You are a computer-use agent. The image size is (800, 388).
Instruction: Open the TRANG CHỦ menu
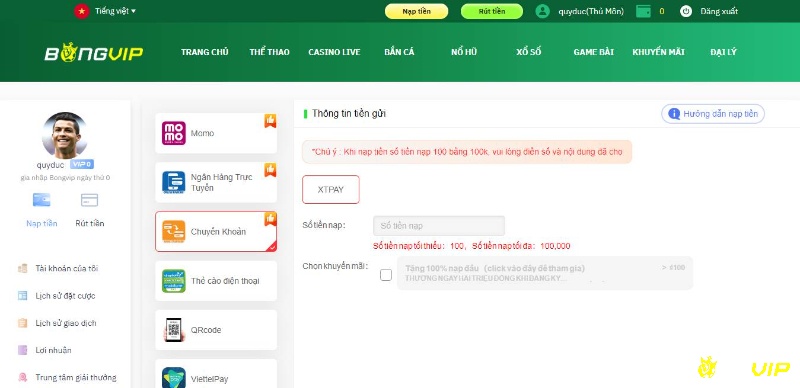[x=205, y=52]
